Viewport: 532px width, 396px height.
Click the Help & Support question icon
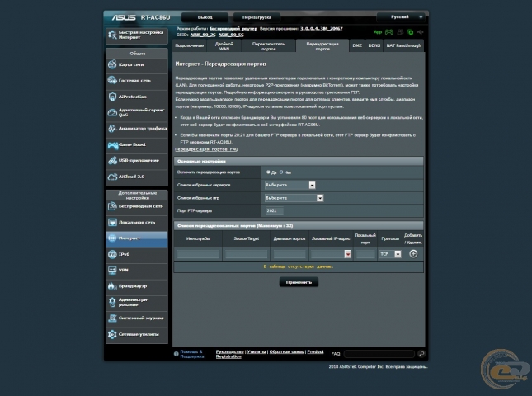pyautogui.click(x=176, y=354)
